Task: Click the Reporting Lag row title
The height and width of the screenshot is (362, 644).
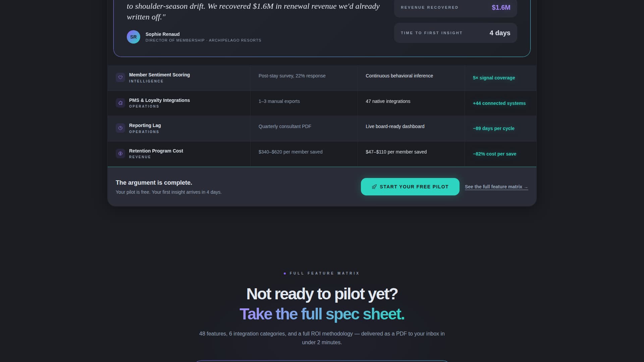Action: click(145, 125)
